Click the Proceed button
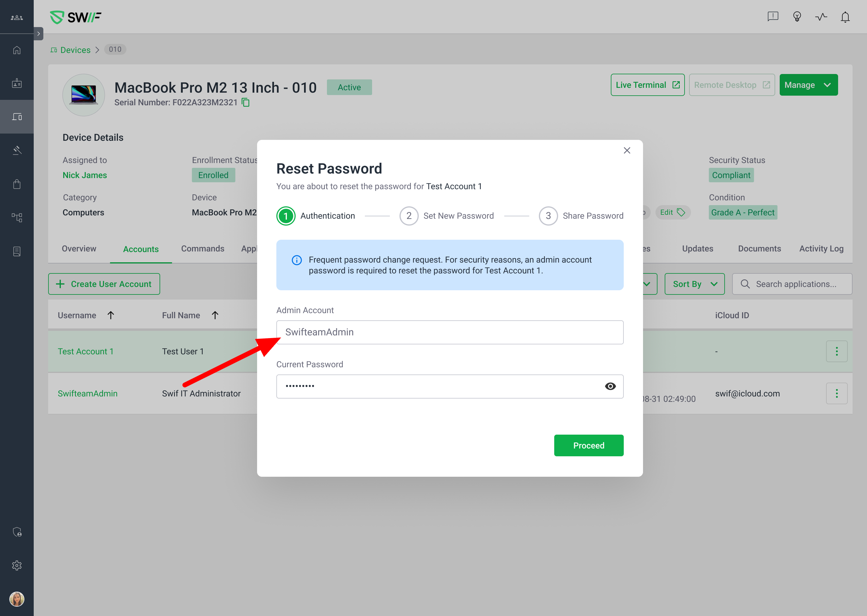Viewport: 867px width, 616px height. pos(588,445)
